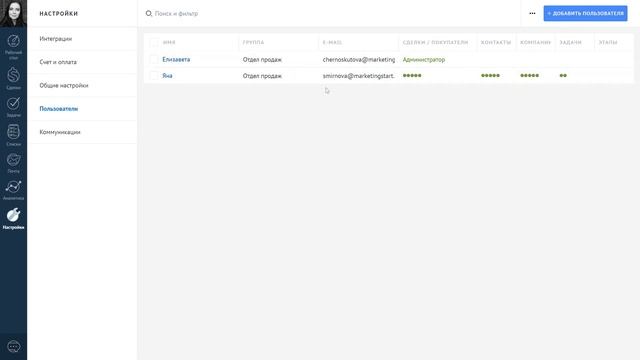
Task: Click the smirnova@marketingstart email cell
Action: coord(358,76)
